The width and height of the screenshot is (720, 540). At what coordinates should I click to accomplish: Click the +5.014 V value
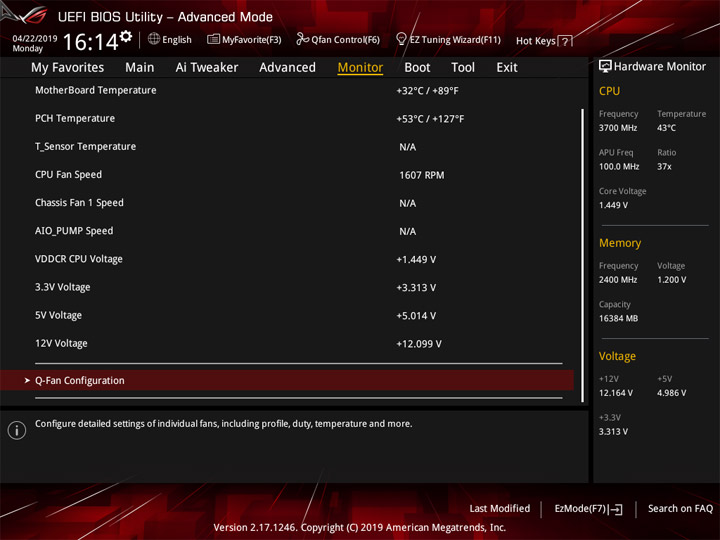pos(416,315)
